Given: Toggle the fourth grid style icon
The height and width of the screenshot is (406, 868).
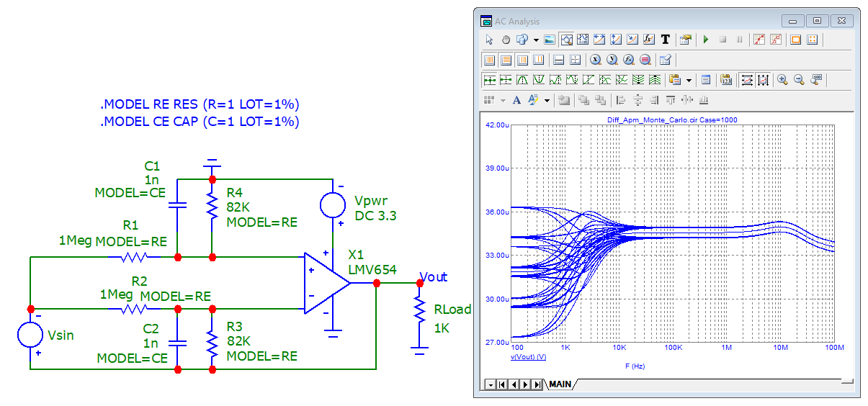Looking at the screenshot, I should [x=539, y=60].
